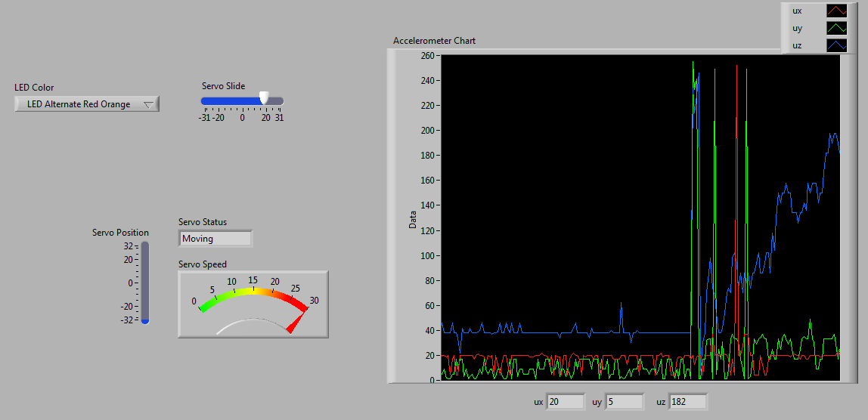Viewport: 868px width, 420px height.
Task: Click the Servo Status label
Action: tap(202, 222)
